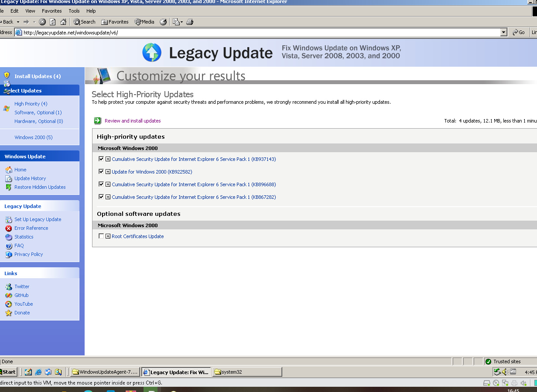Uncheck the KB937143 update checkbox

click(101, 159)
